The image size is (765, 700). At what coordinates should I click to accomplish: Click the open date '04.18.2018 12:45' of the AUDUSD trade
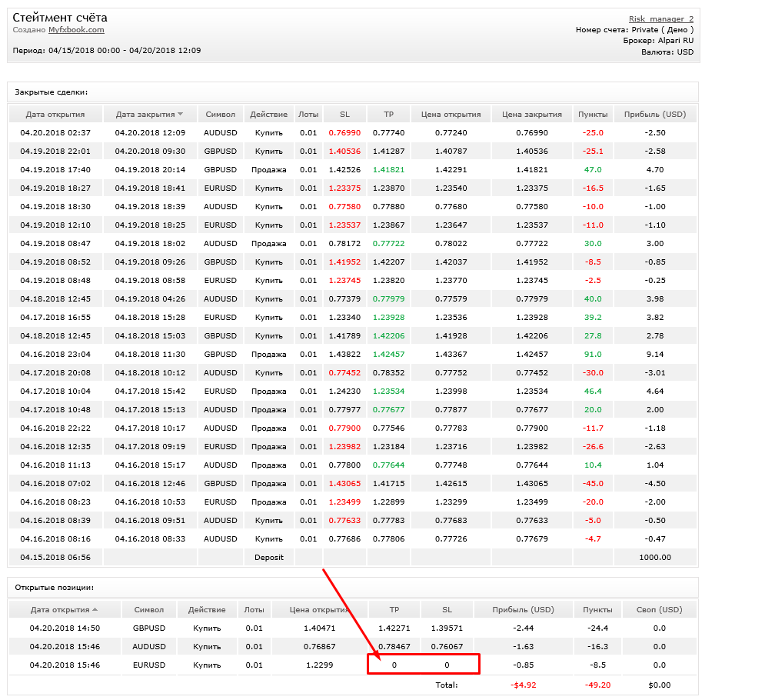point(55,298)
